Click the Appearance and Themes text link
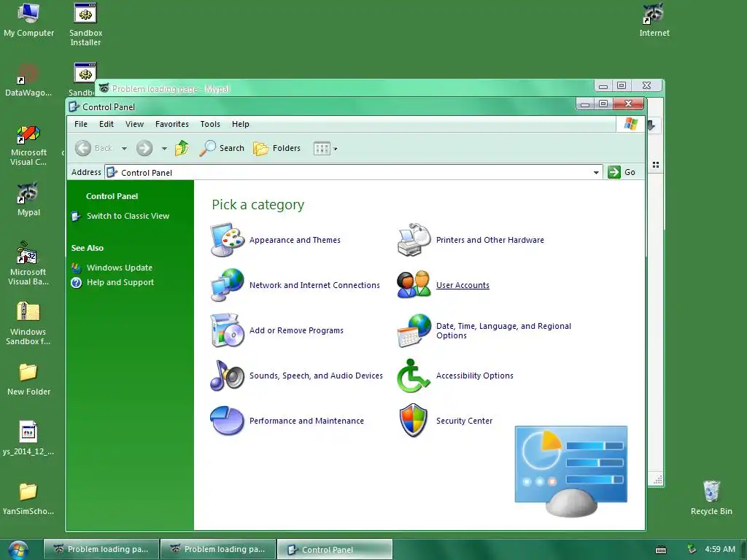This screenshot has width=747, height=560. 295,240
